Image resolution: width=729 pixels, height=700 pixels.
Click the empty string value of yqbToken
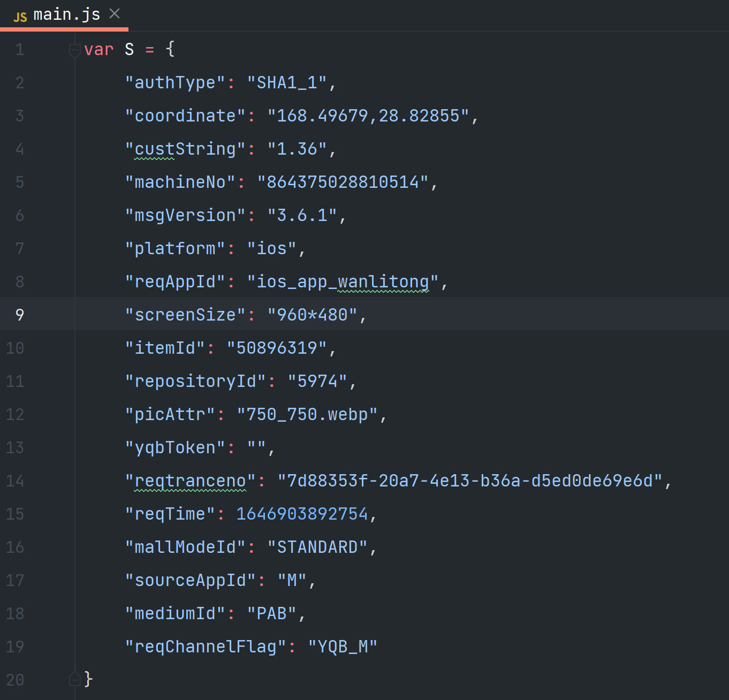tap(256, 448)
